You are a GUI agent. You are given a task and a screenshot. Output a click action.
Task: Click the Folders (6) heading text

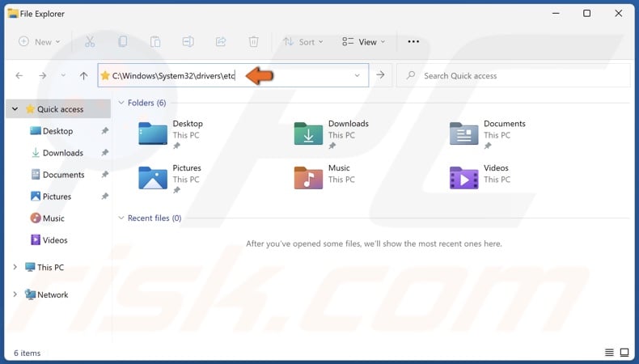coord(146,103)
